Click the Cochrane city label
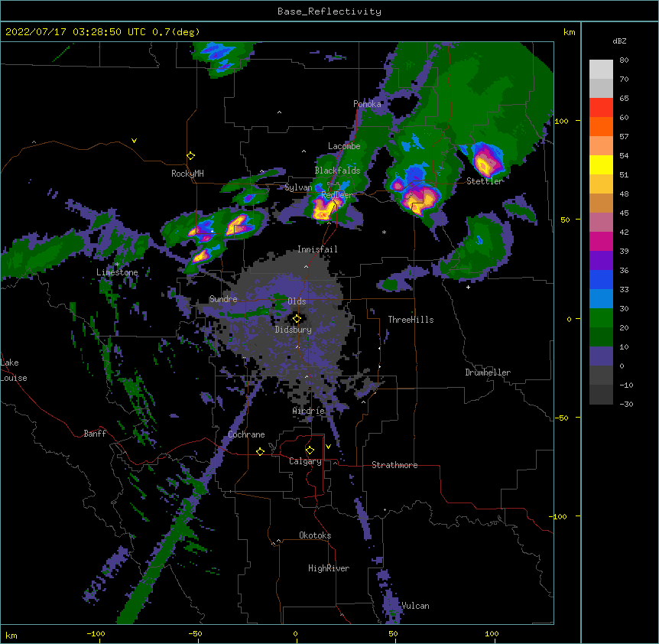The width and height of the screenshot is (659, 644). [246, 434]
